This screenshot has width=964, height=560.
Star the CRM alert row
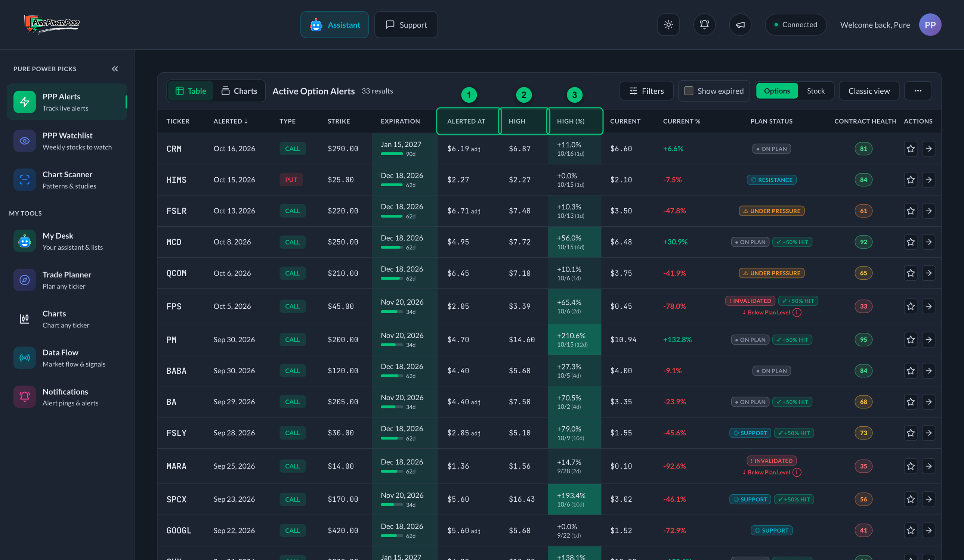pyautogui.click(x=911, y=149)
